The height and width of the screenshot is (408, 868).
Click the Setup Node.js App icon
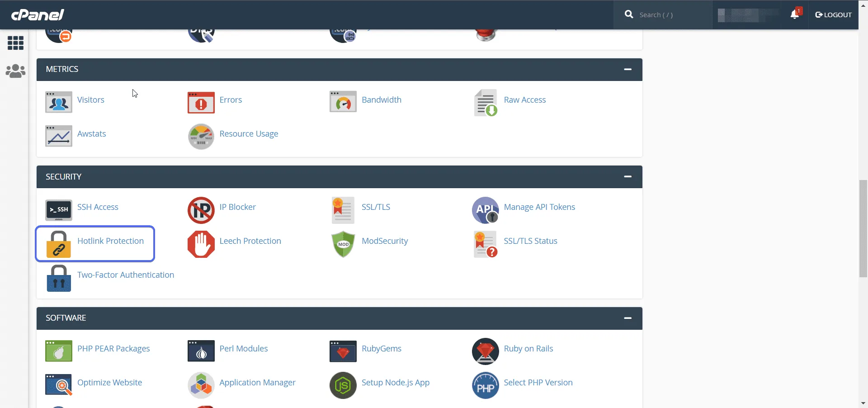(343, 385)
